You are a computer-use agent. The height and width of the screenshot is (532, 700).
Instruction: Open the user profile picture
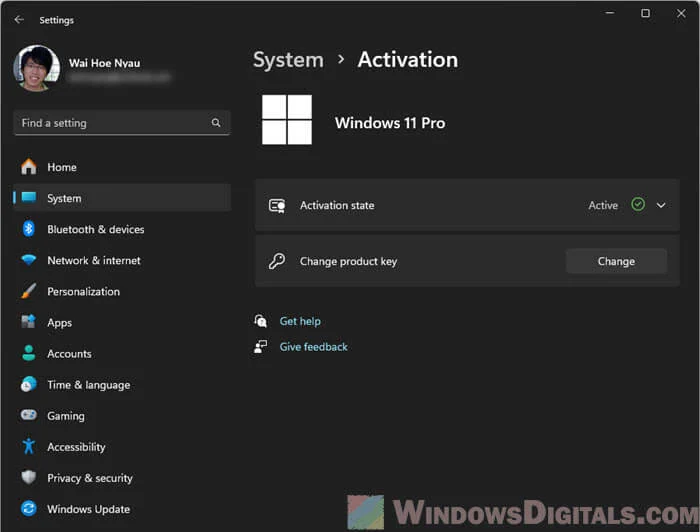[37, 68]
